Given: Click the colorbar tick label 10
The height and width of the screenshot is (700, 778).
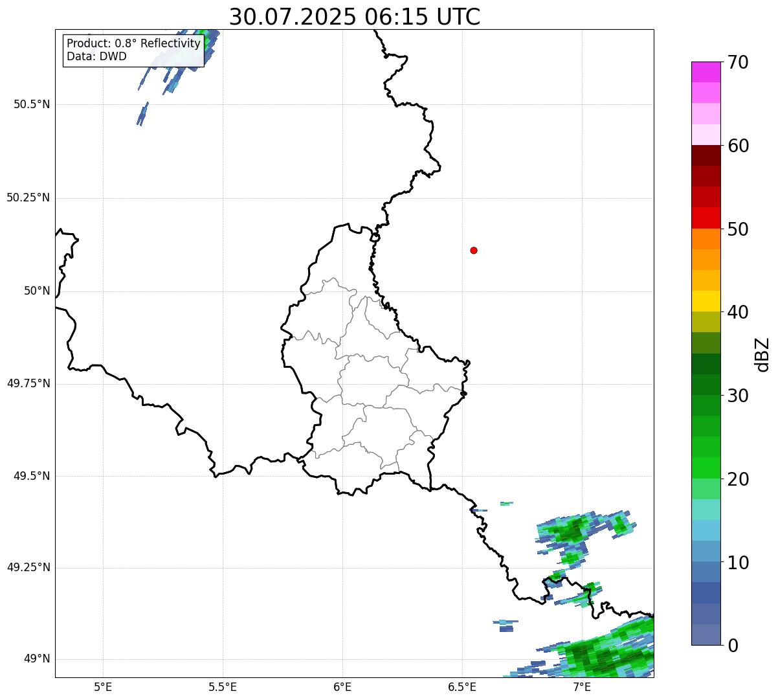Looking at the screenshot, I should click(x=738, y=563).
